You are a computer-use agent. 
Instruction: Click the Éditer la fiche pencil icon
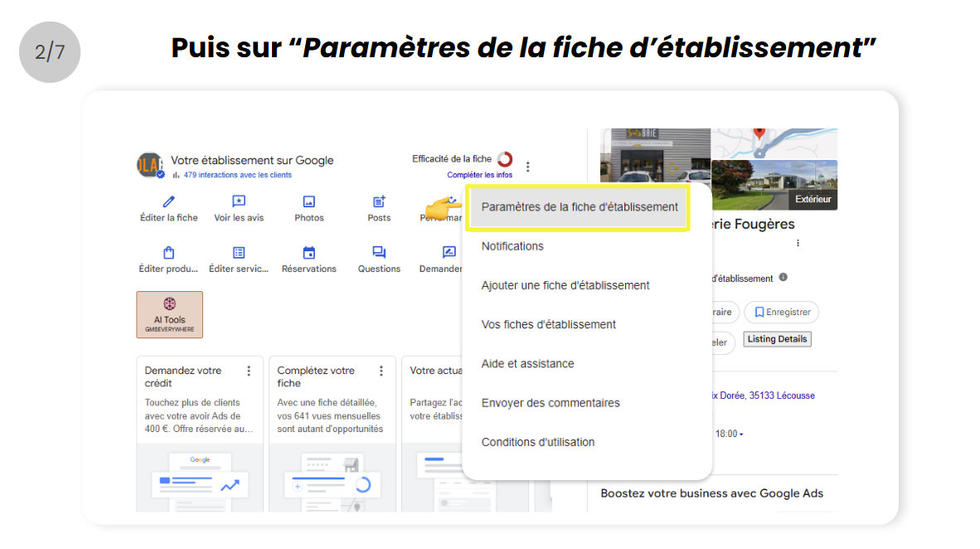click(x=169, y=202)
